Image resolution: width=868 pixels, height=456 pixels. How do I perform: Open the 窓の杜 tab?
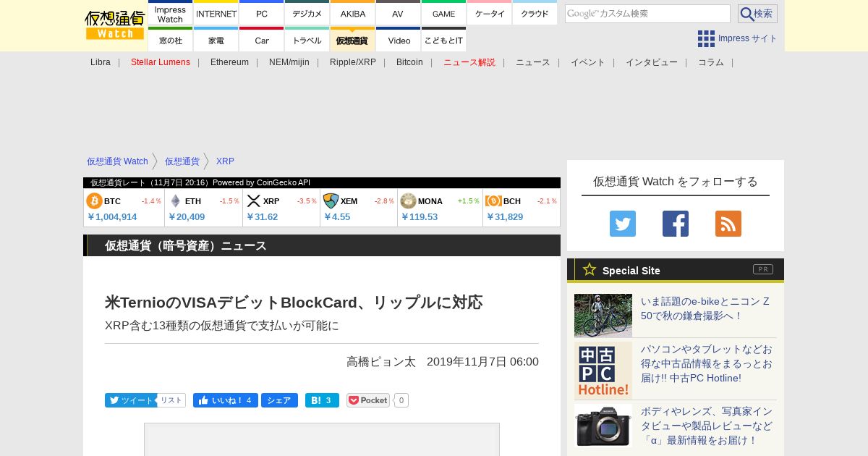point(170,40)
